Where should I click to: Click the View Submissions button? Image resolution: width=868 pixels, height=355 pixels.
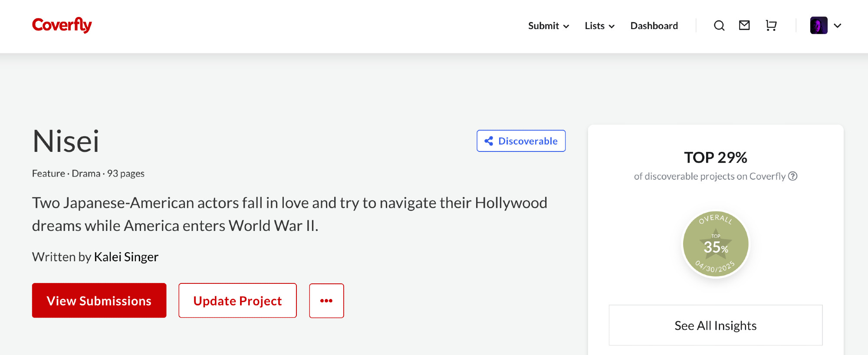point(99,300)
